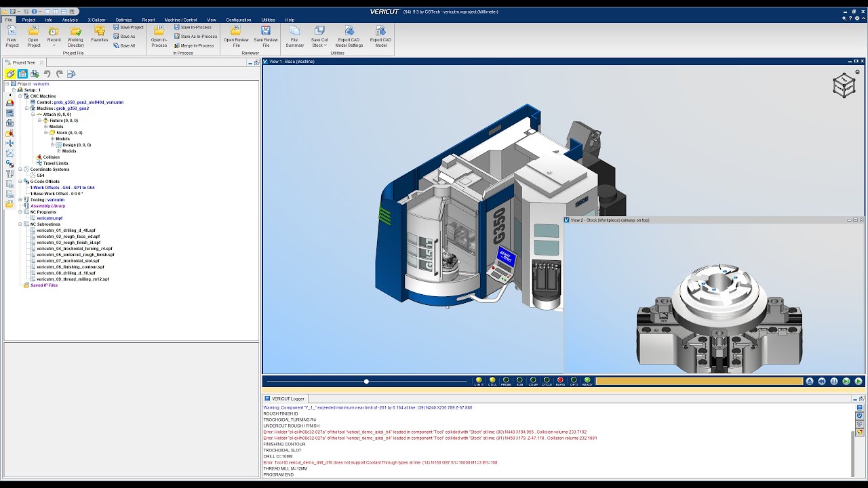
Task: Click the green READY status light
Action: click(x=587, y=381)
